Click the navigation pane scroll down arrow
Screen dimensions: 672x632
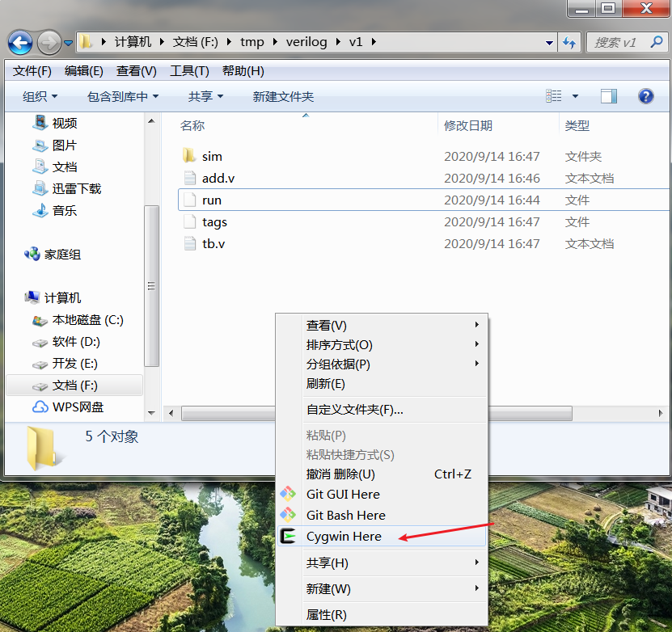click(151, 414)
